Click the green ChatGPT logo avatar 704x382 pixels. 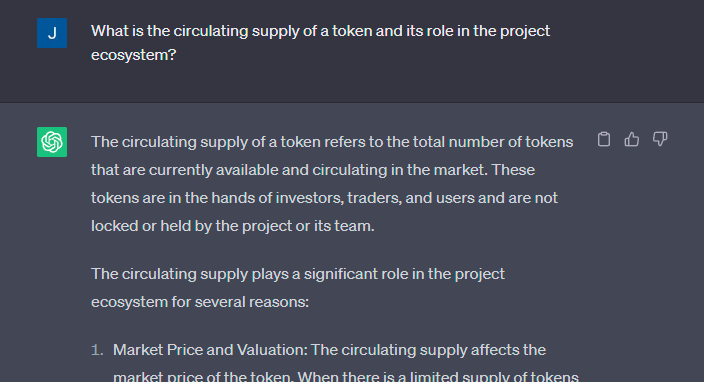tap(52, 142)
